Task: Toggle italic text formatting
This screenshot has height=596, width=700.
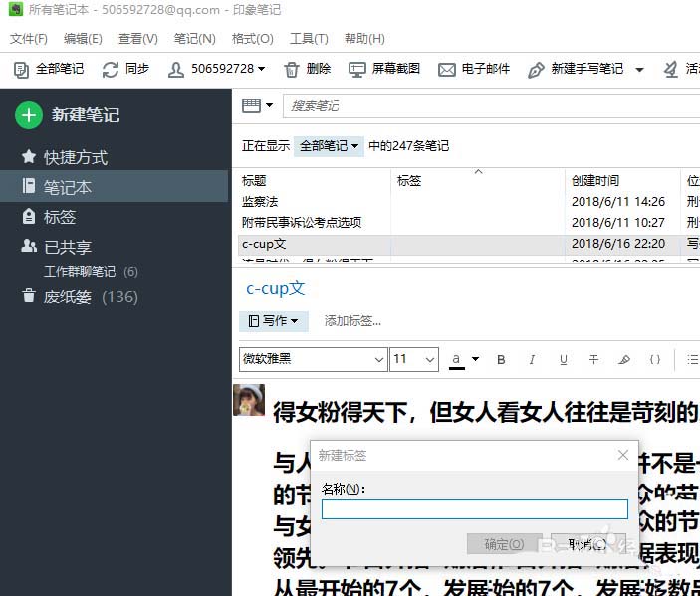Action: [532, 359]
